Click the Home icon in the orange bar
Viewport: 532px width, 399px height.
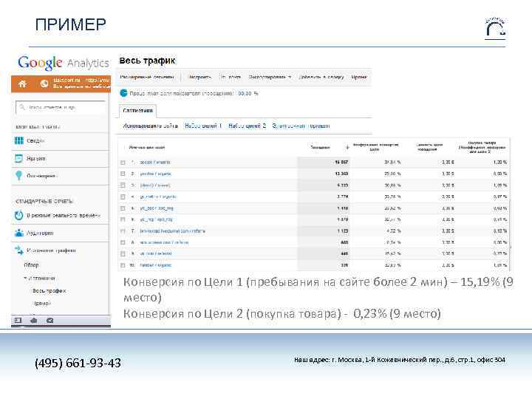point(22,83)
